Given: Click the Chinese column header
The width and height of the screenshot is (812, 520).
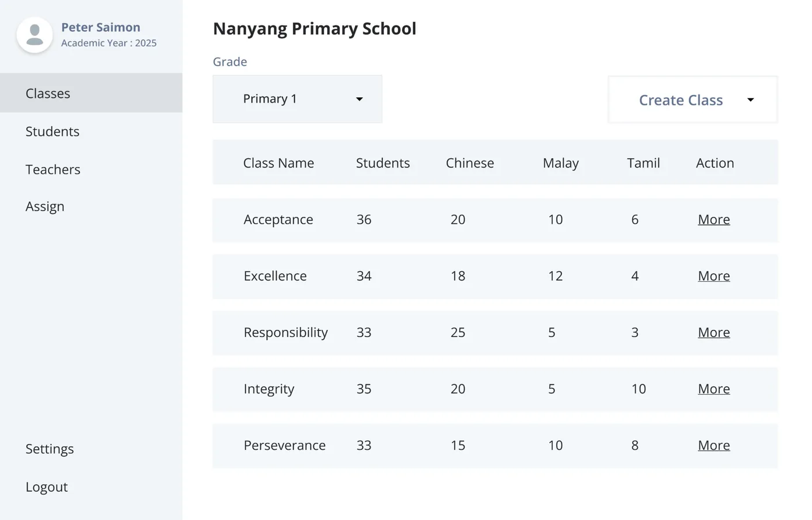Looking at the screenshot, I should [x=470, y=163].
